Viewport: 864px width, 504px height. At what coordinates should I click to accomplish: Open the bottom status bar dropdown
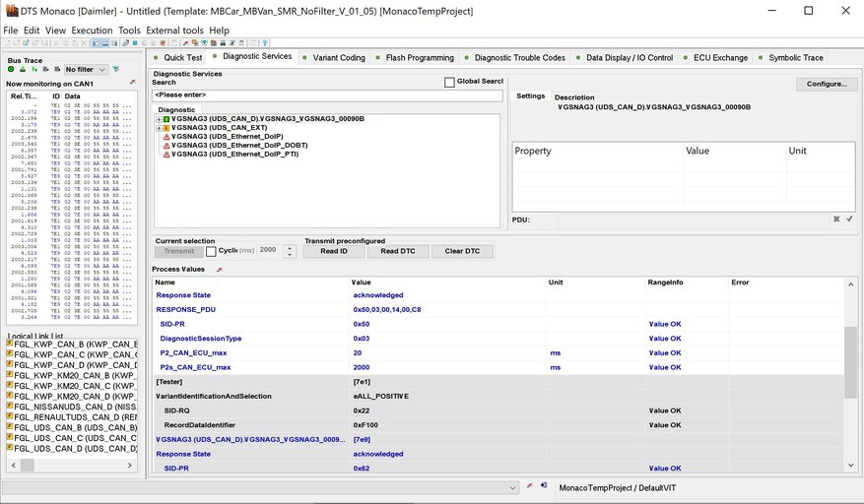[512, 487]
